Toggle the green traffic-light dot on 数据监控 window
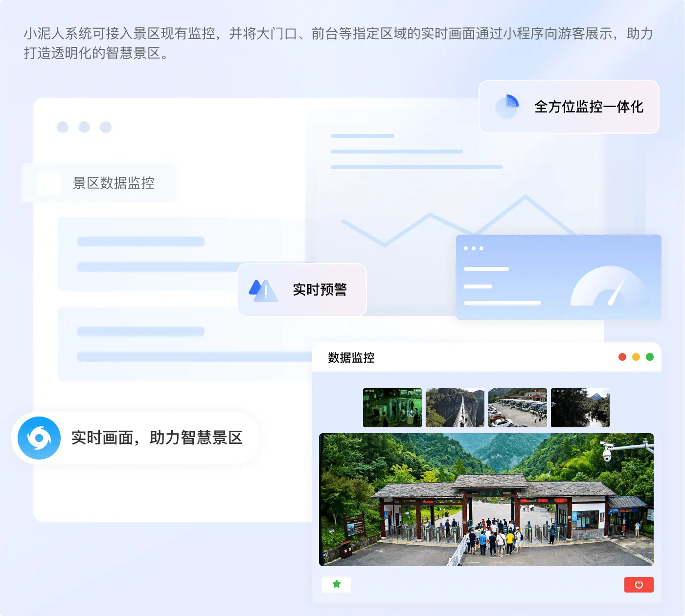Viewport: 685px width, 616px height. [x=650, y=357]
